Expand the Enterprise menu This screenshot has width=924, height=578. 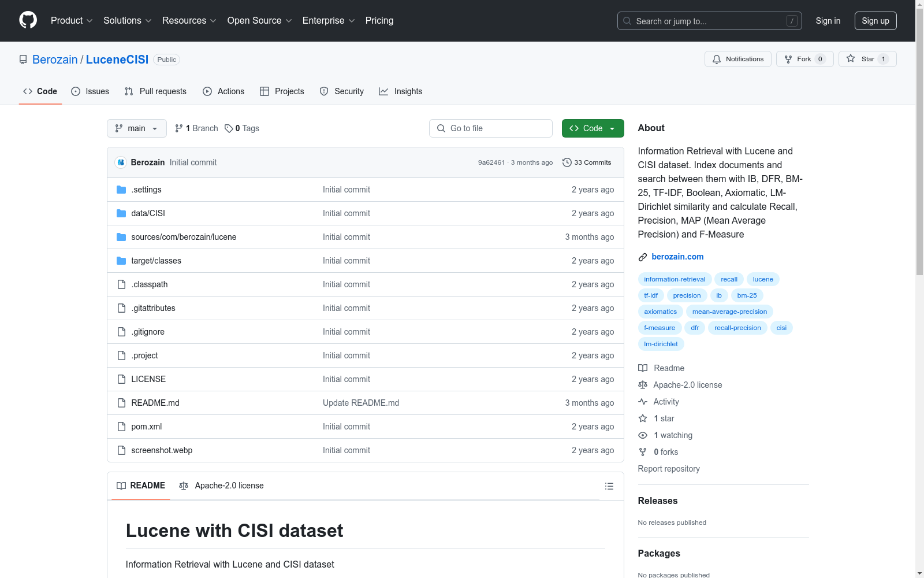[329, 21]
